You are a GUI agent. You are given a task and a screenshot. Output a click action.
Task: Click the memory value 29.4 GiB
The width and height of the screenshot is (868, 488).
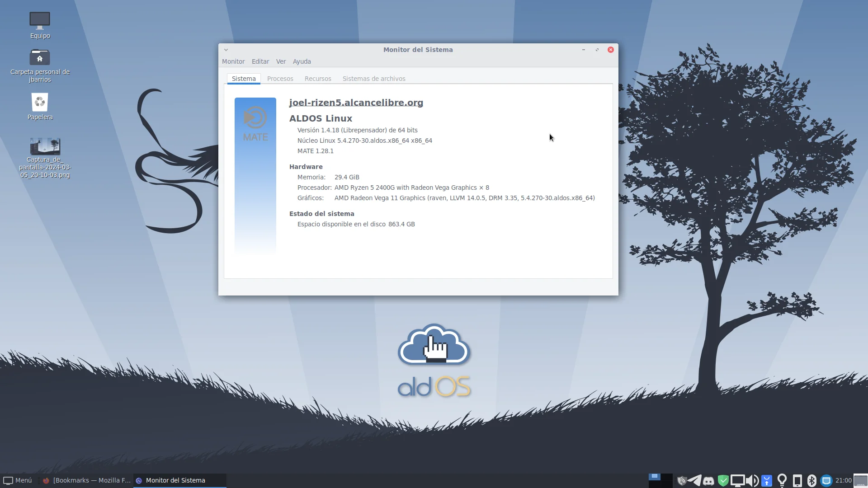pyautogui.click(x=347, y=177)
